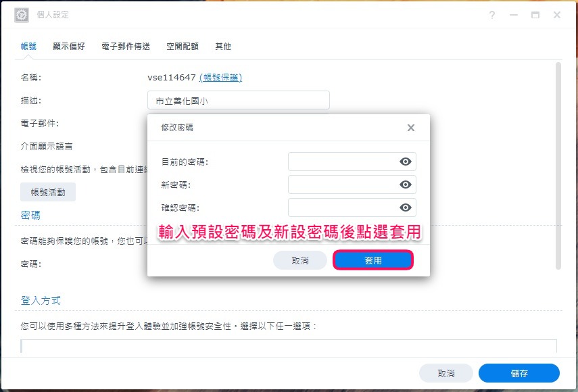This screenshot has width=578, height=392.
Task: Click the 帳號保護 link
Action: pos(220,77)
